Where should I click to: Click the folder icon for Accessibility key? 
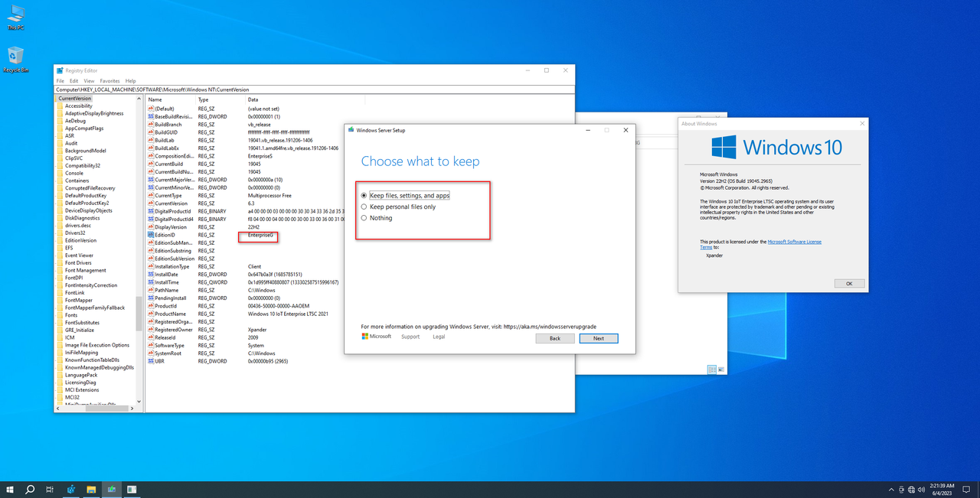click(60, 106)
